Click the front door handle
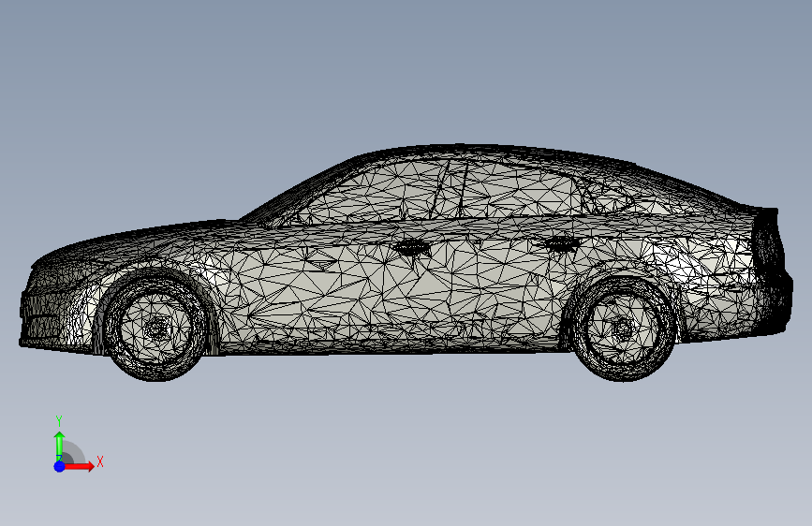Image resolution: width=812 pixels, height=526 pixels. coord(412,247)
